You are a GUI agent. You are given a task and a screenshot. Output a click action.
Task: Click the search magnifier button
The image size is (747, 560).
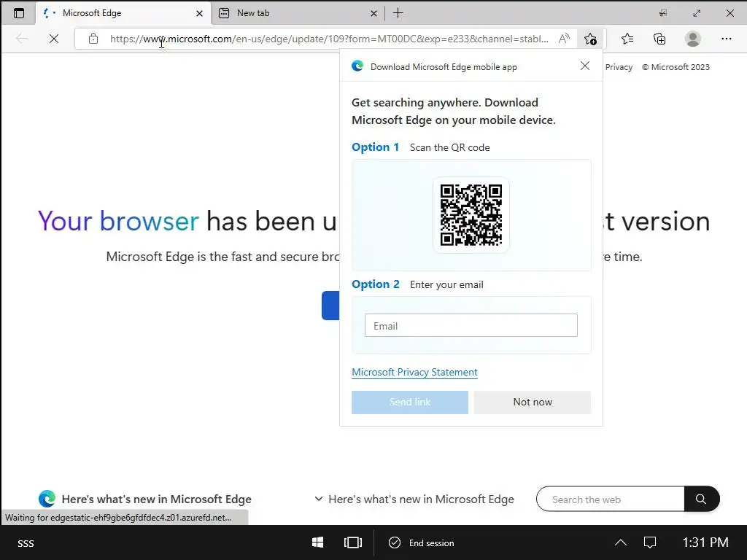point(701,499)
